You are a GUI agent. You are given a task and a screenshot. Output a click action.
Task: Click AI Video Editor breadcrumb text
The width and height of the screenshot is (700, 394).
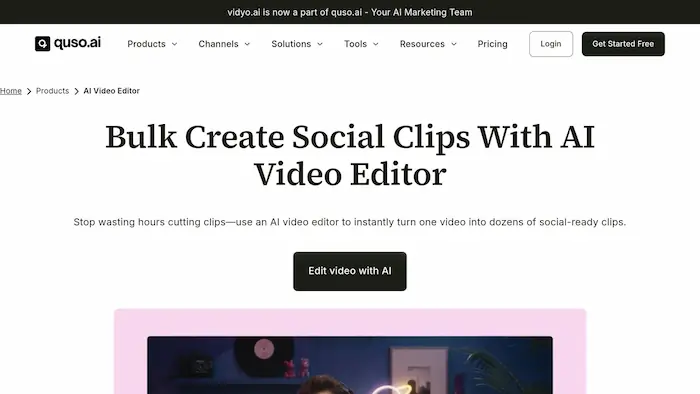(x=112, y=91)
